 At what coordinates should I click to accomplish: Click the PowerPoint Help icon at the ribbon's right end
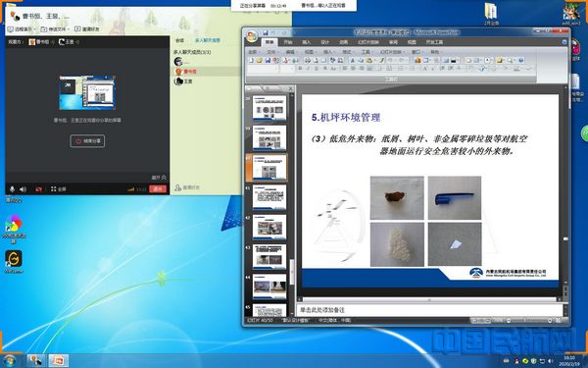click(x=564, y=42)
